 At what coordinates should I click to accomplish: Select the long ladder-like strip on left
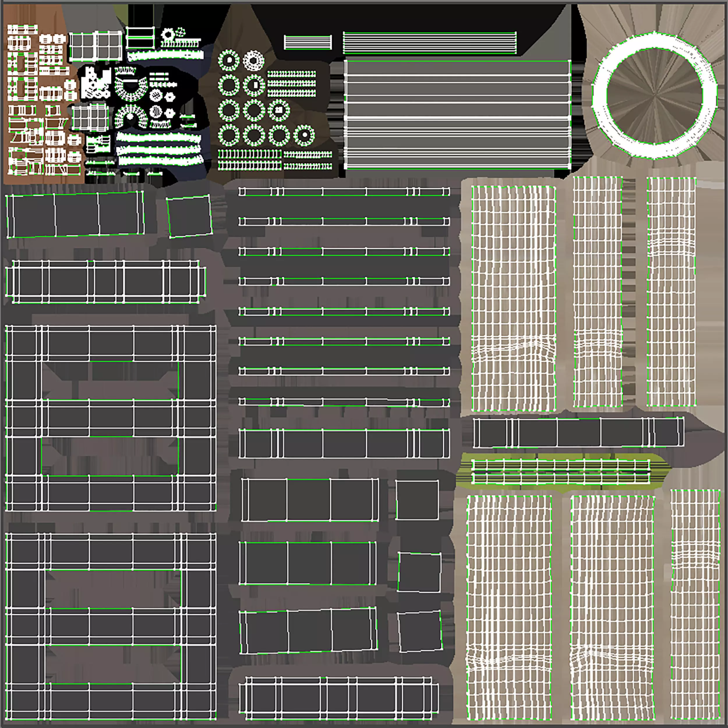point(105,282)
